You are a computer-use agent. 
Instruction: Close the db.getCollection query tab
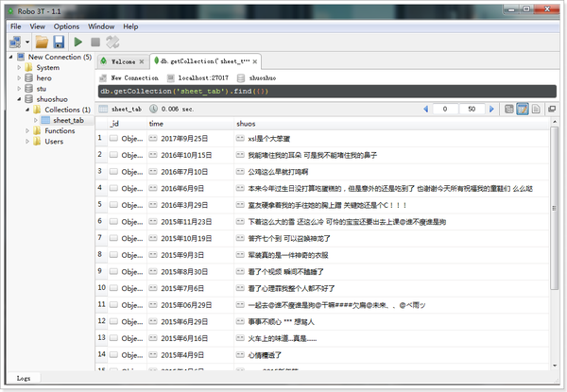click(x=255, y=61)
